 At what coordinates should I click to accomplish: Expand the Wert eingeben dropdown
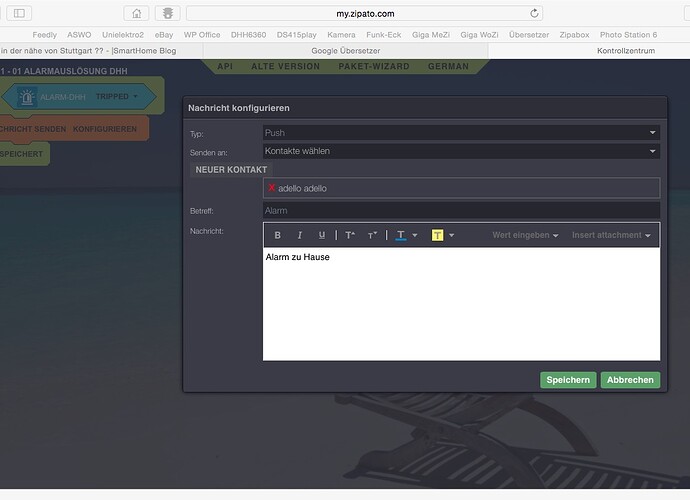pyautogui.click(x=525, y=235)
